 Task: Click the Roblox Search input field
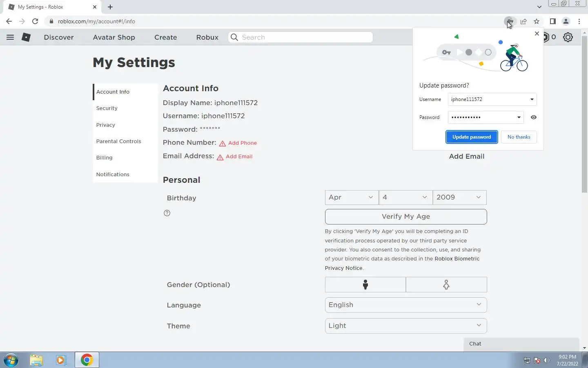301,37
